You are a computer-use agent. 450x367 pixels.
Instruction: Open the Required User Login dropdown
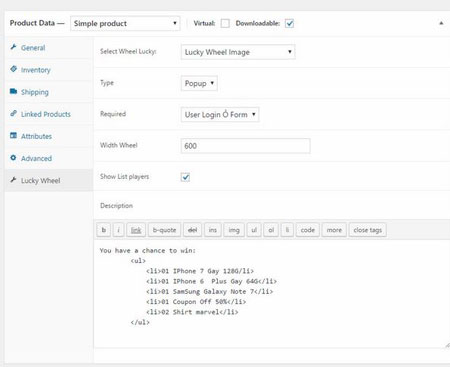[x=220, y=115]
